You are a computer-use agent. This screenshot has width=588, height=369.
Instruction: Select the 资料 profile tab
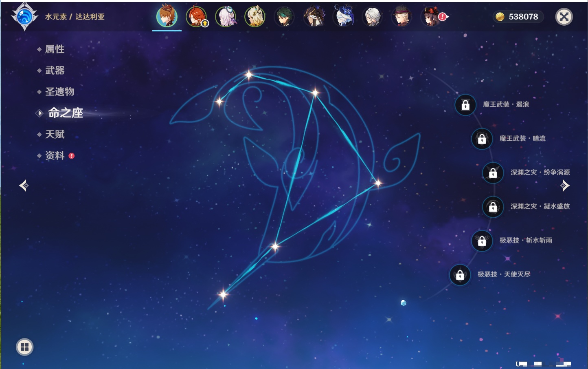click(x=55, y=155)
